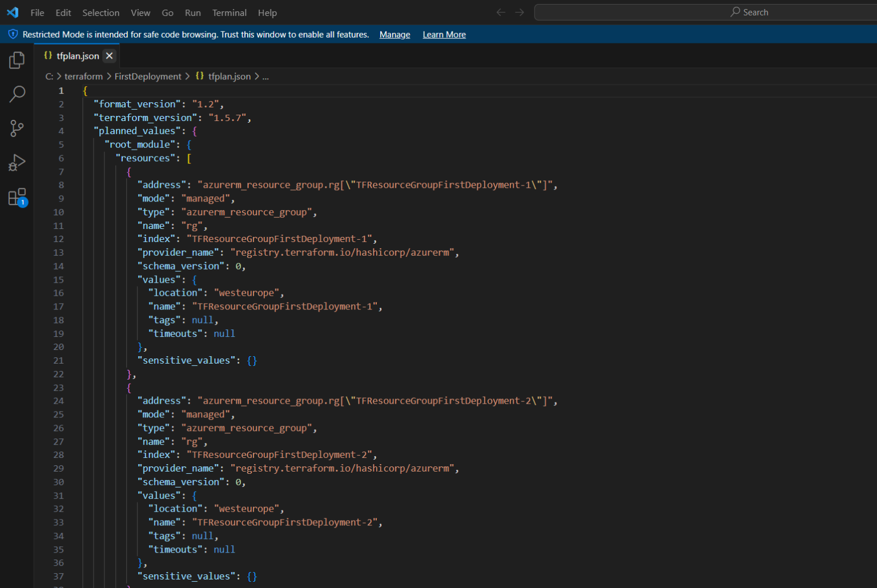Viewport: 877px width, 588px height.
Task: Click the Restricted Mode shield icon
Action: tap(13, 34)
